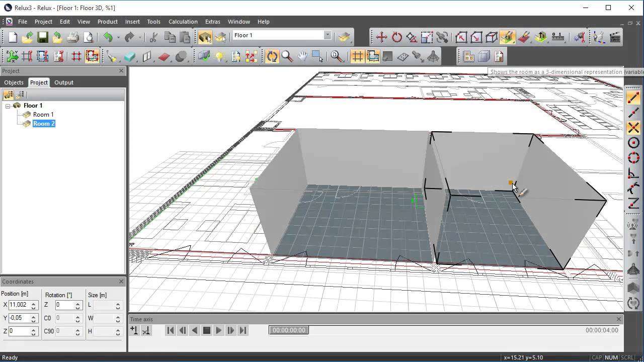Screen dimensions: 644x362
Task: Open the Calculation menu
Action: coord(183,22)
